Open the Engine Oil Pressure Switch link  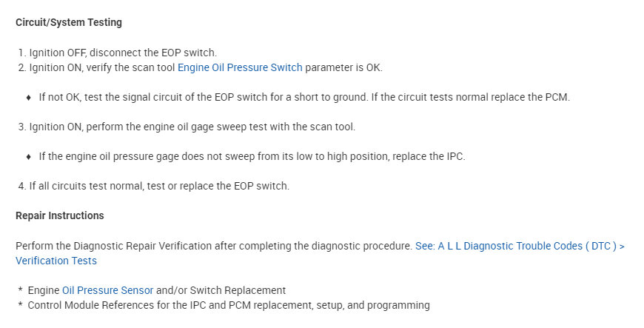pyautogui.click(x=240, y=67)
